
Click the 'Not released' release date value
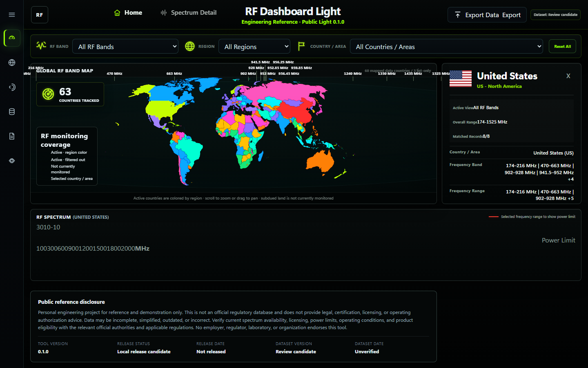211,352
